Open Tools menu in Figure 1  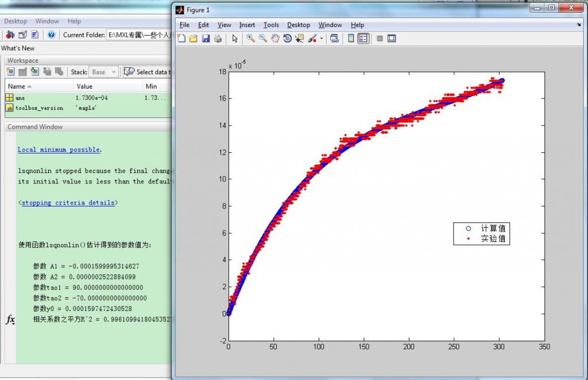coord(271,25)
